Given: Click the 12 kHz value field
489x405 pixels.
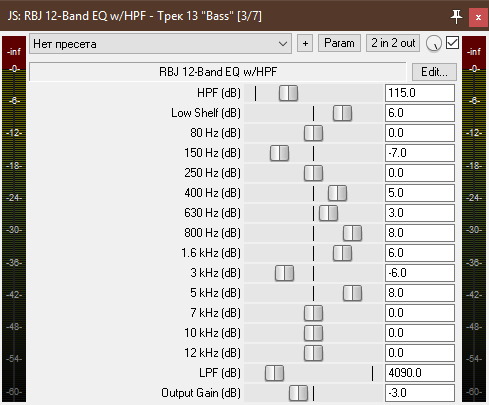Looking at the screenshot, I should point(420,353).
